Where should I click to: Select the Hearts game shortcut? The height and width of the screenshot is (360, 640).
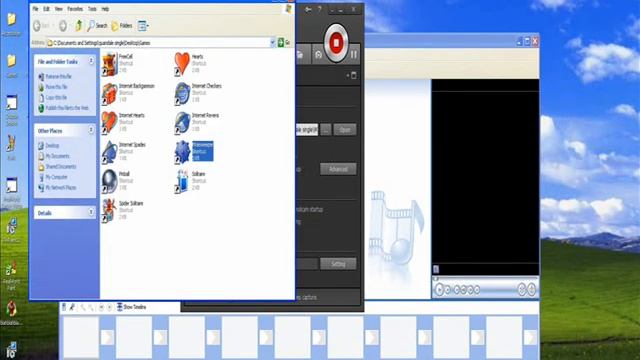click(182, 64)
